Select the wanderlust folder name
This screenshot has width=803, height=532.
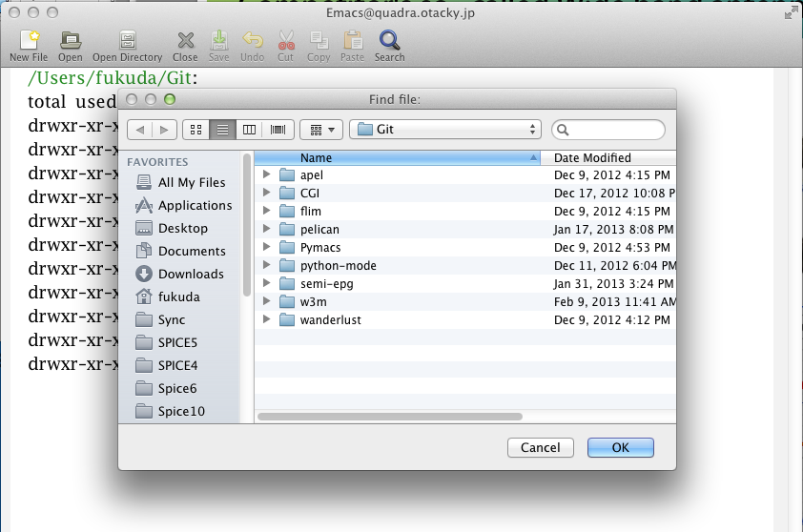pyautogui.click(x=331, y=320)
